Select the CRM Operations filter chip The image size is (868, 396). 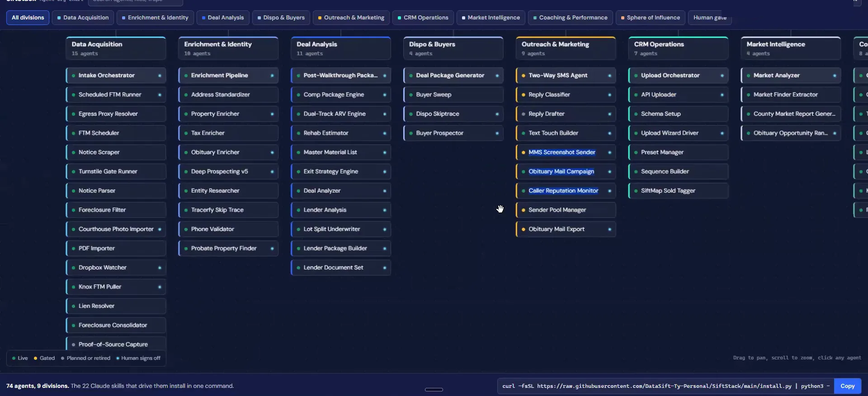(423, 18)
